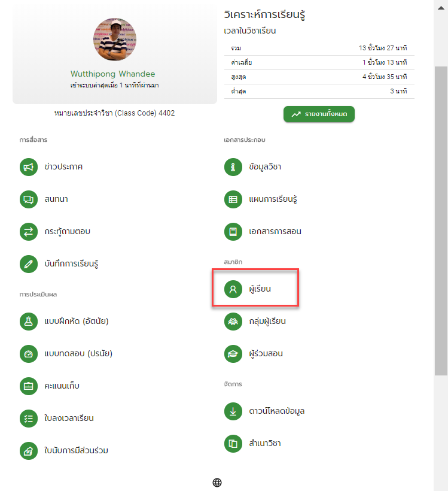
Task: Click the แผนการเรียนรู้ list icon
Action: pyautogui.click(x=233, y=199)
